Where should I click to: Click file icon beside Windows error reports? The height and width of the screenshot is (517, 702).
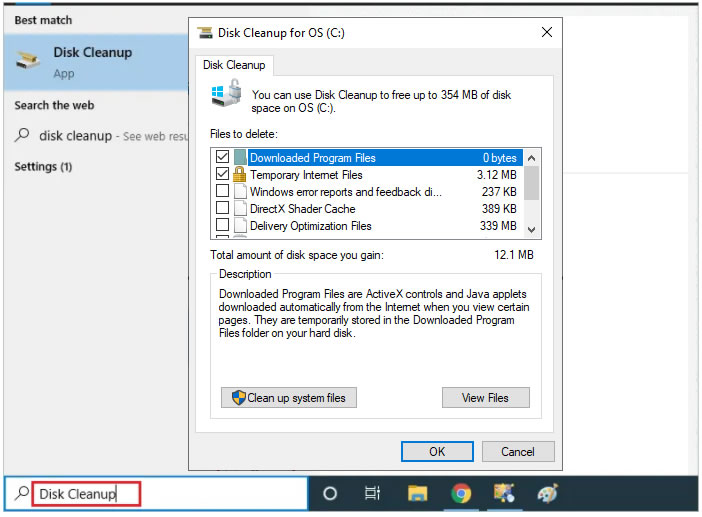(240, 192)
